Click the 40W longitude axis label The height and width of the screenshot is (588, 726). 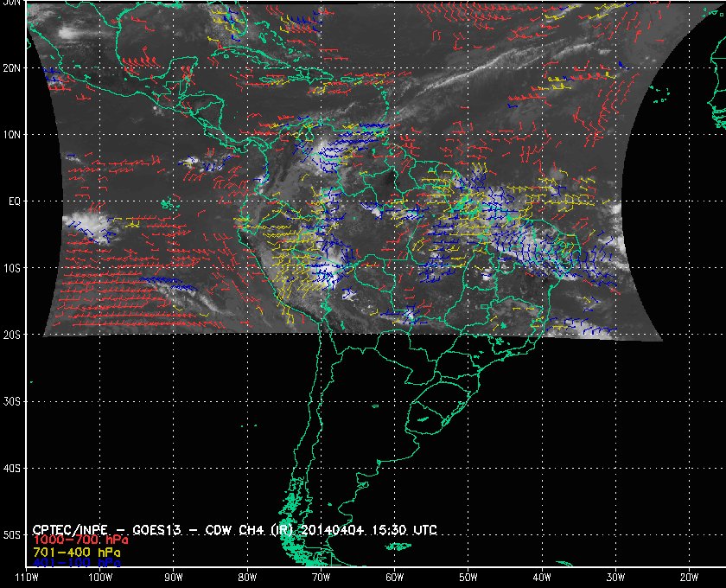(541, 577)
